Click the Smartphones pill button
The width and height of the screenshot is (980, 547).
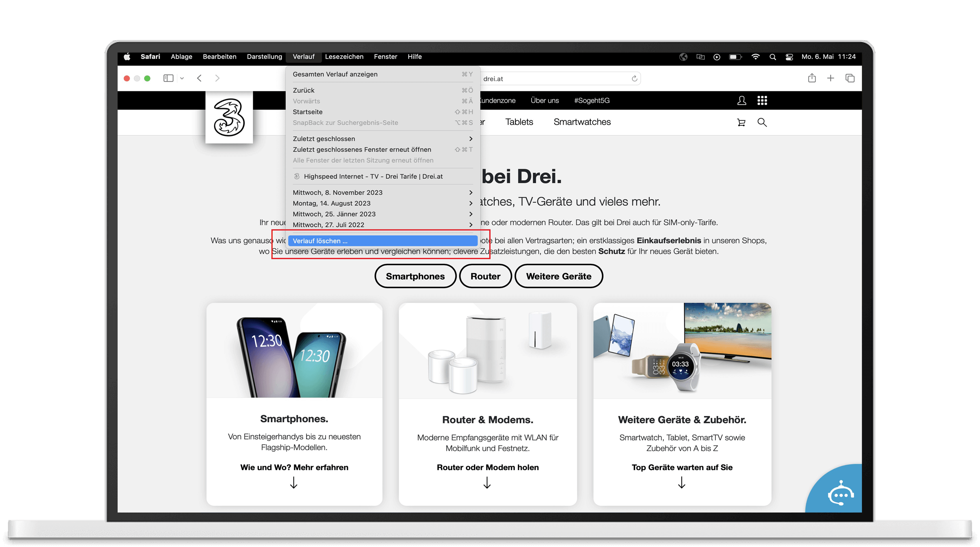415,276
